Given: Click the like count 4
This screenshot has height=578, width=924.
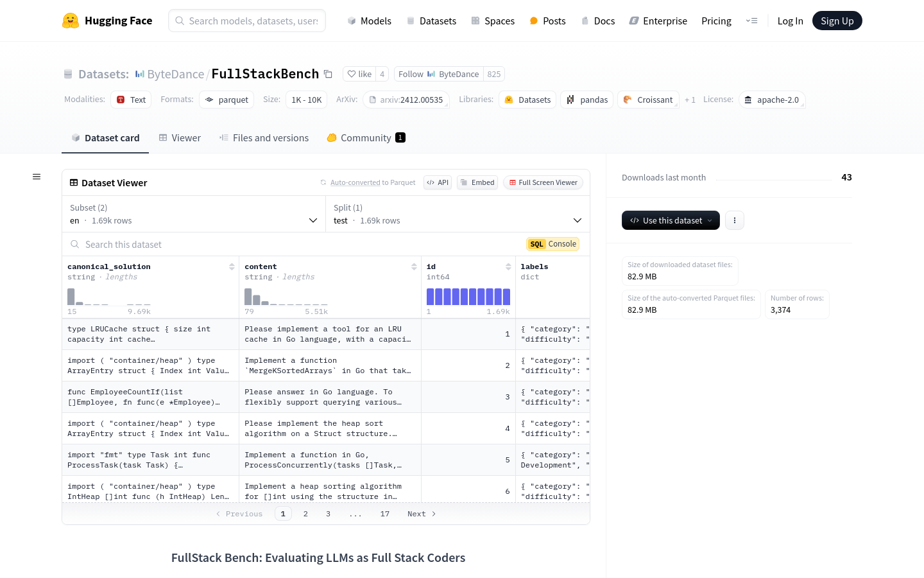Looking at the screenshot, I should 382,74.
